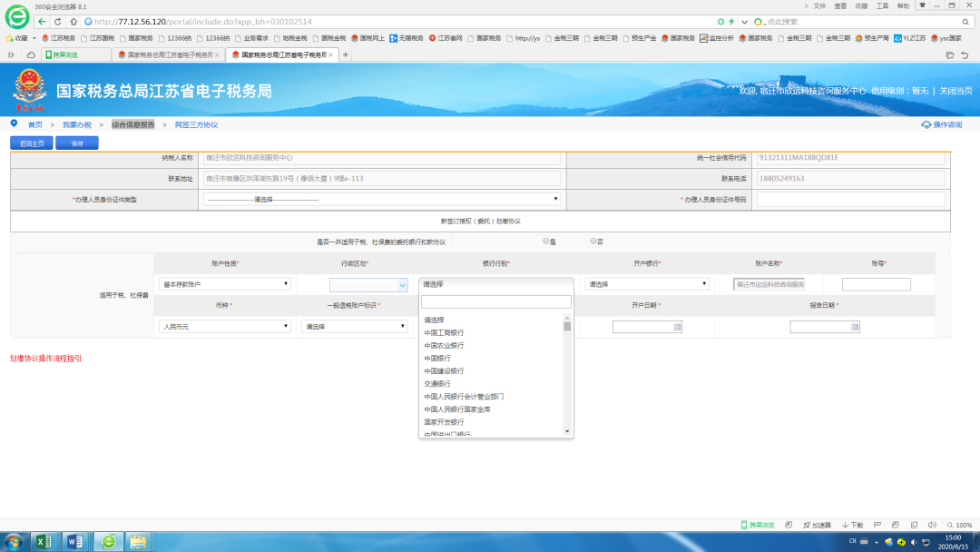
Task: Open a new tab with the plus icon
Action: click(x=345, y=55)
